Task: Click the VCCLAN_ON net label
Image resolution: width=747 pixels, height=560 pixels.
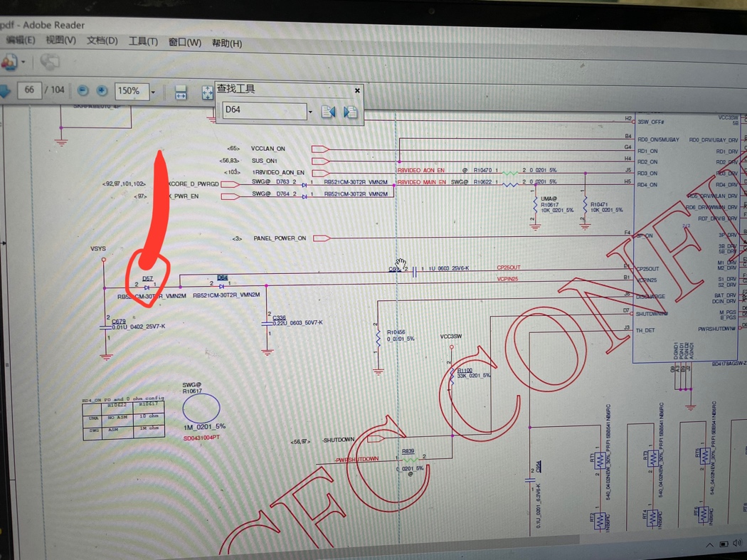Action: tap(267, 149)
